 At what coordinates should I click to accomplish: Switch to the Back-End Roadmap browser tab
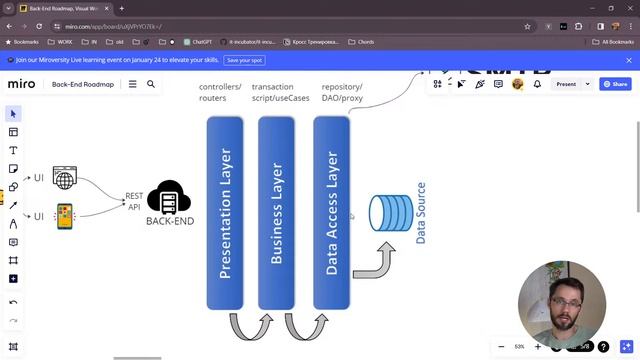64,8
